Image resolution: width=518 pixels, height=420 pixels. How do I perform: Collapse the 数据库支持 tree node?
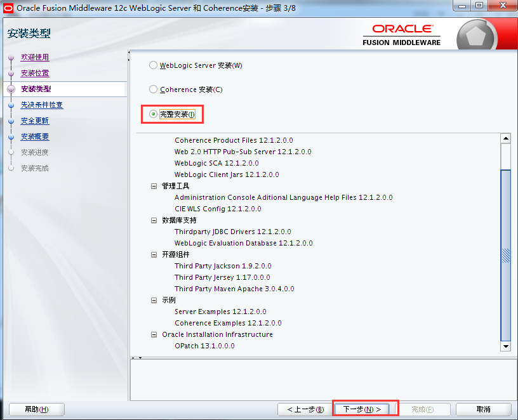click(154, 221)
